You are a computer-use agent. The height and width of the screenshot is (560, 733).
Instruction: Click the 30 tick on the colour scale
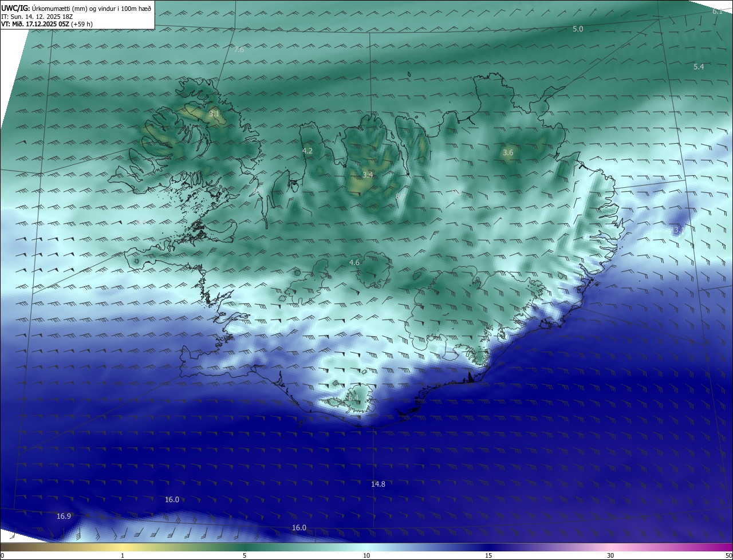[x=610, y=556]
